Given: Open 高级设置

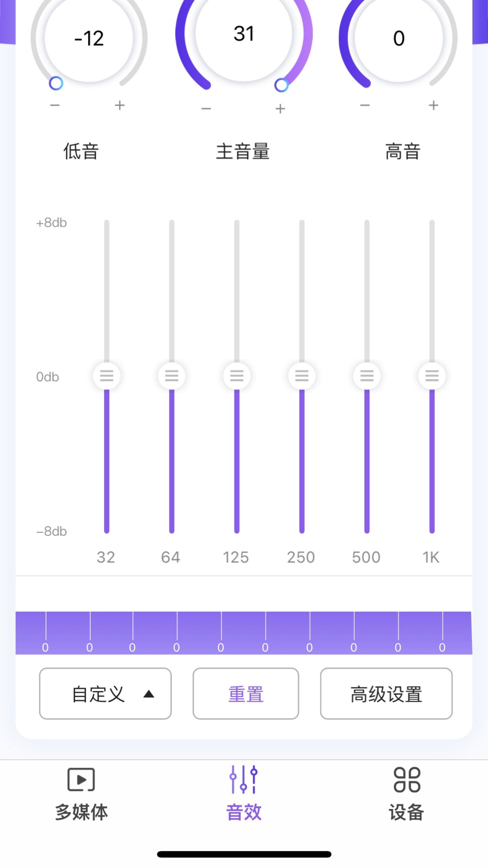Looking at the screenshot, I should tap(386, 694).
